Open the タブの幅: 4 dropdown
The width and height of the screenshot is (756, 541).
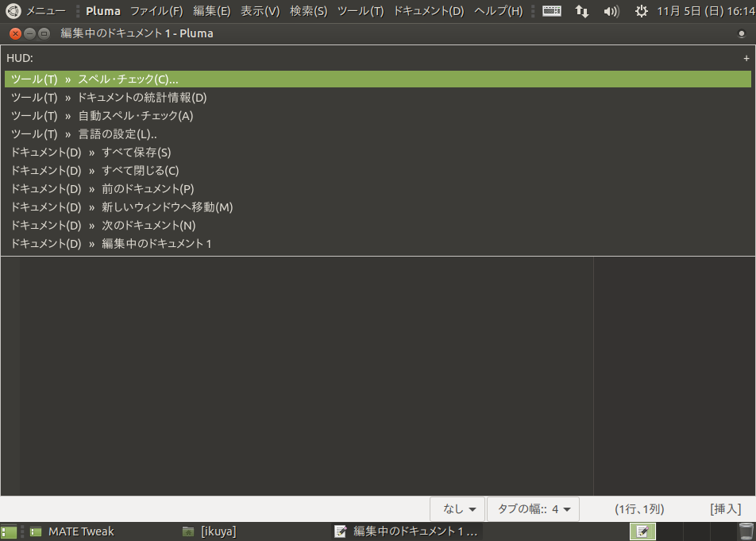pos(534,509)
